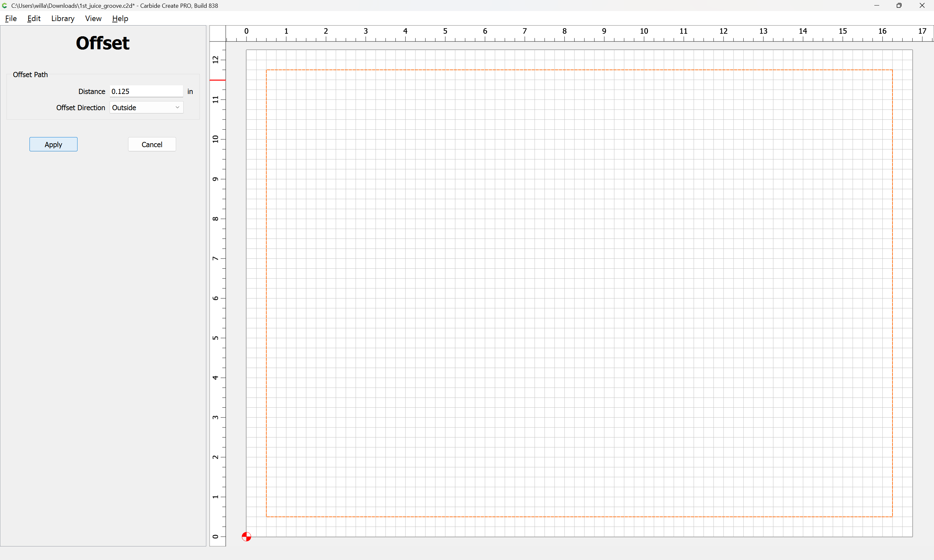Open the Offset Direction dropdown
Viewport: 934px width, 560px height.
[x=146, y=108]
